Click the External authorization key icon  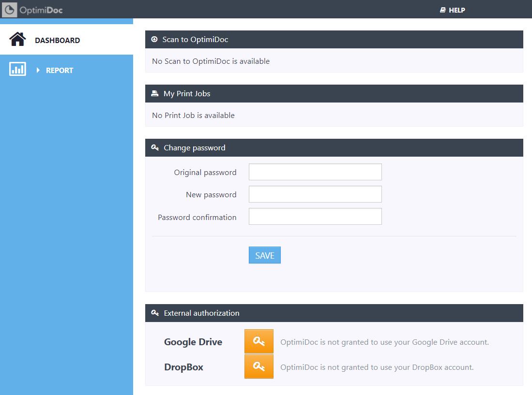tap(155, 313)
